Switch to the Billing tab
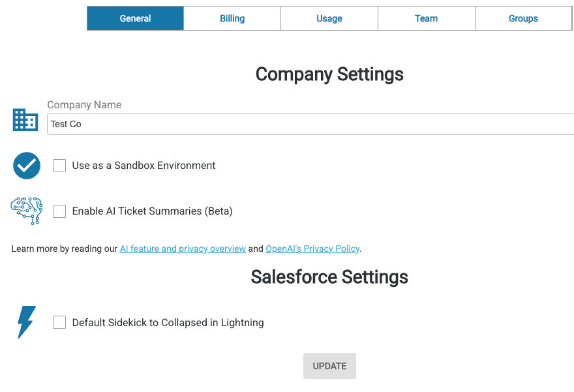574x392 pixels. [x=232, y=18]
